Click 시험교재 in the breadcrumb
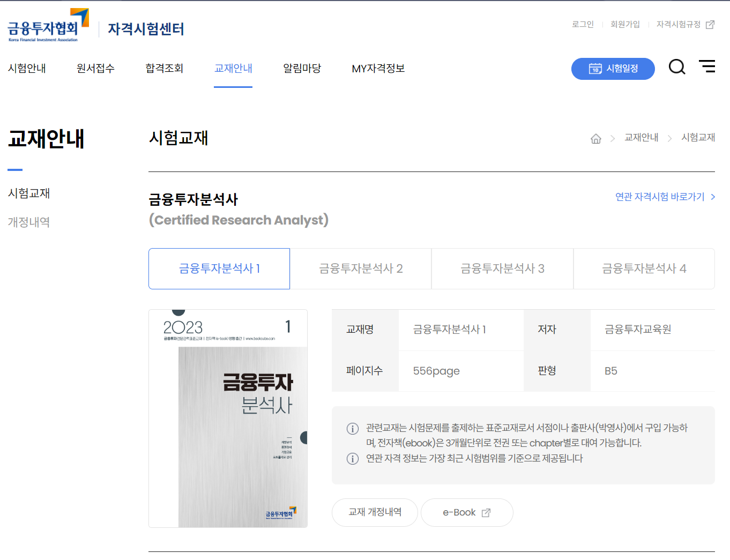730x560 pixels. click(x=698, y=138)
